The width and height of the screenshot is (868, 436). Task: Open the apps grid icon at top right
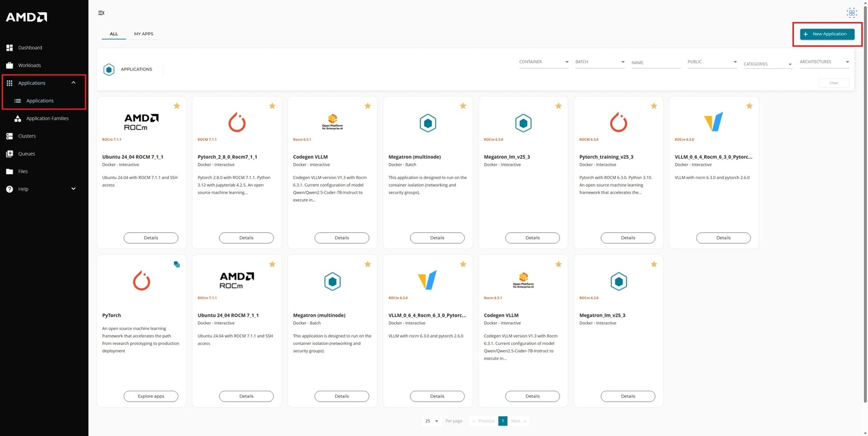point(851,13)
